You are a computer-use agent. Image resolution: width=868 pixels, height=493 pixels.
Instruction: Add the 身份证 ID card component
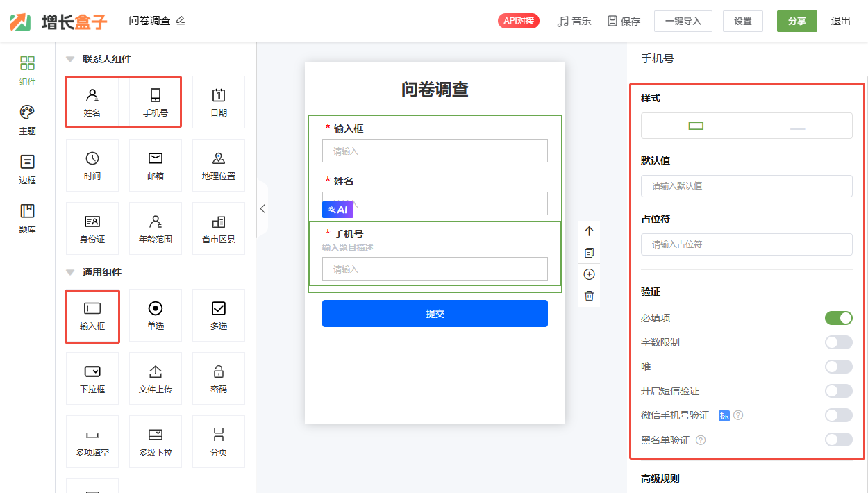tap(92, 228)
